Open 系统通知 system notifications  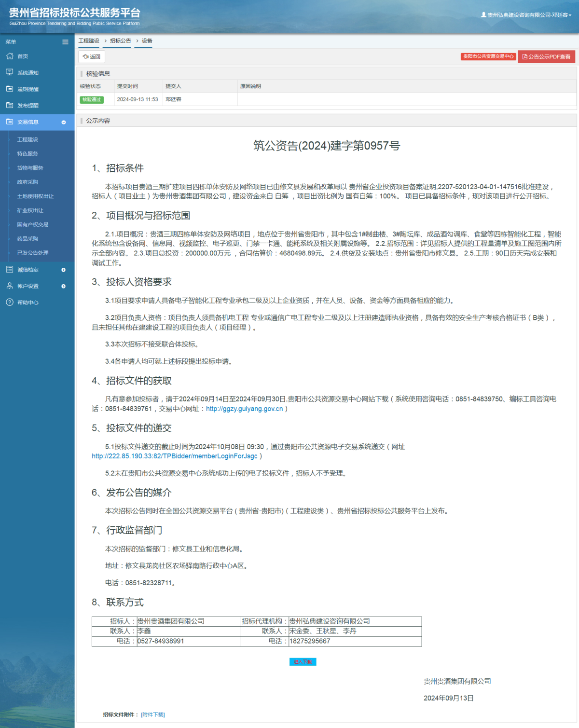(28, 72)
